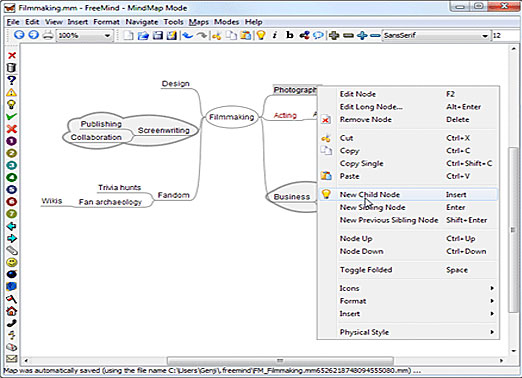Click the red X remove last icon button
This screenshot has width=522, height=378.
12,55
